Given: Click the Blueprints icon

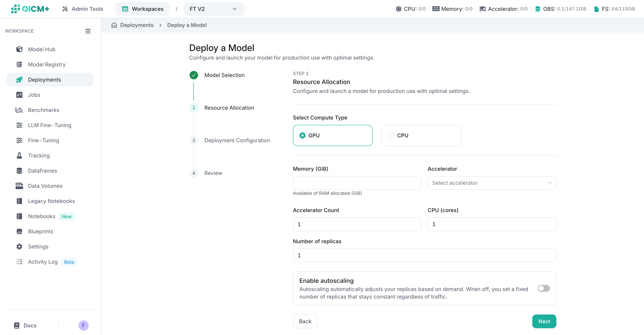Looking at the screenshot, I should (19, 231).
